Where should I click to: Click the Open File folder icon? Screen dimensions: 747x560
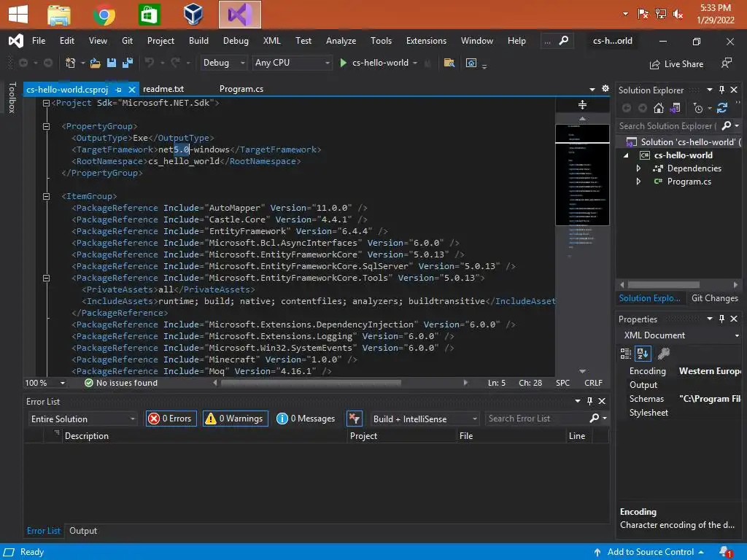(96, 63)
